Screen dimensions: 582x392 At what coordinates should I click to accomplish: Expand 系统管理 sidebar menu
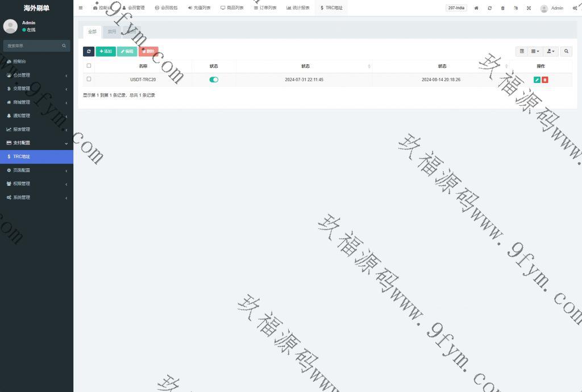[x=36, y=197]
